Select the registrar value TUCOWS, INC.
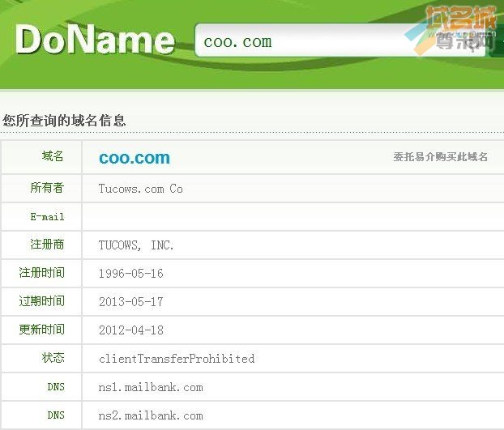Viewport: 504px width, 430px height. coord(136,245)
